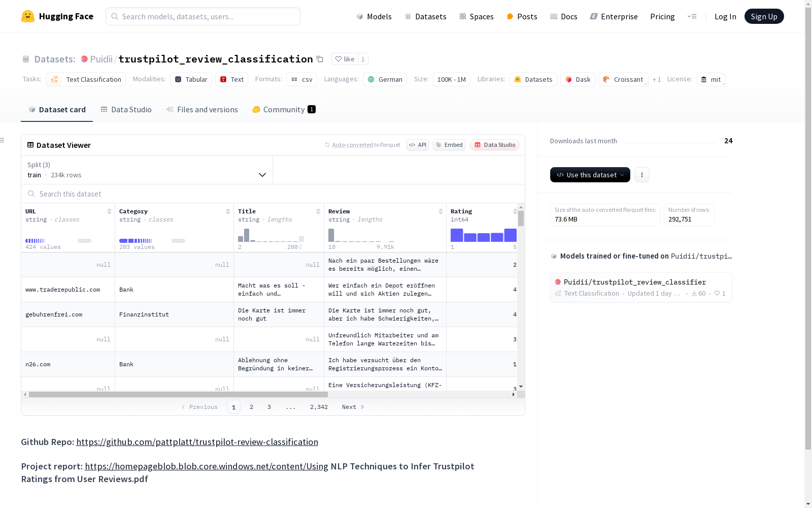Select the 100K - 1M size tag
This screenshot has width=812, height=508.
coord(451,79)
